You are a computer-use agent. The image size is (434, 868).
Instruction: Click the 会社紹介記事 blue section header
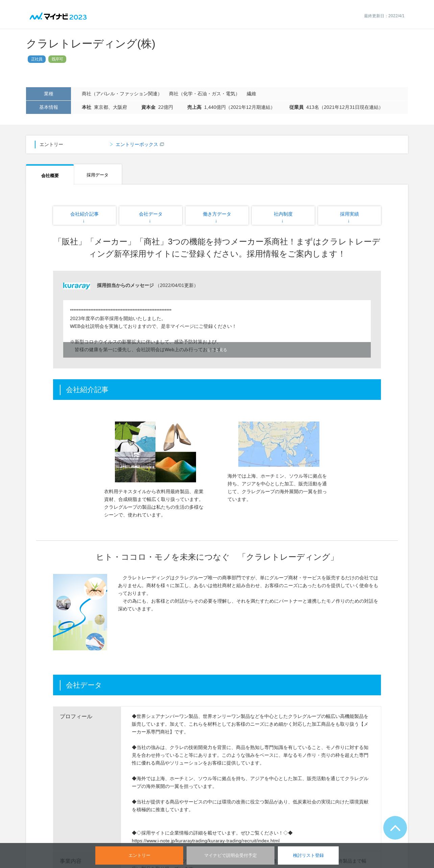pyautogui.click(x=217, y=389)
